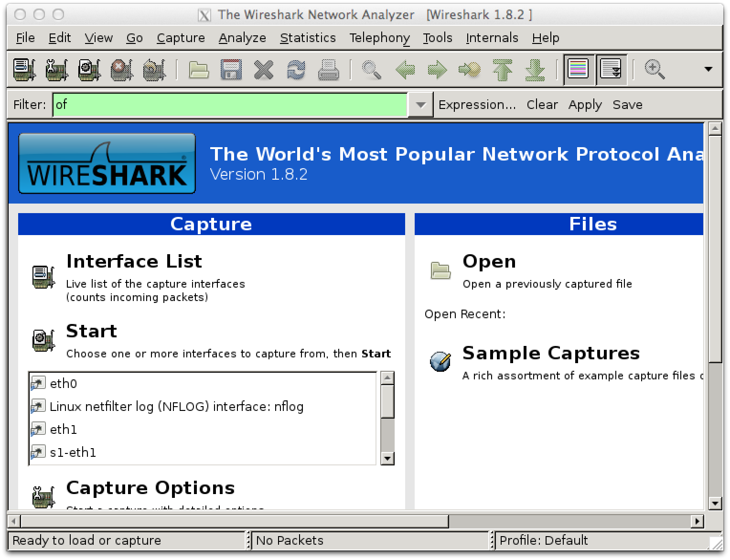Toggle auto scroll in live capture
Viewport: 730px width, 560px height.
pyautogui.click(x=611, y=70)
